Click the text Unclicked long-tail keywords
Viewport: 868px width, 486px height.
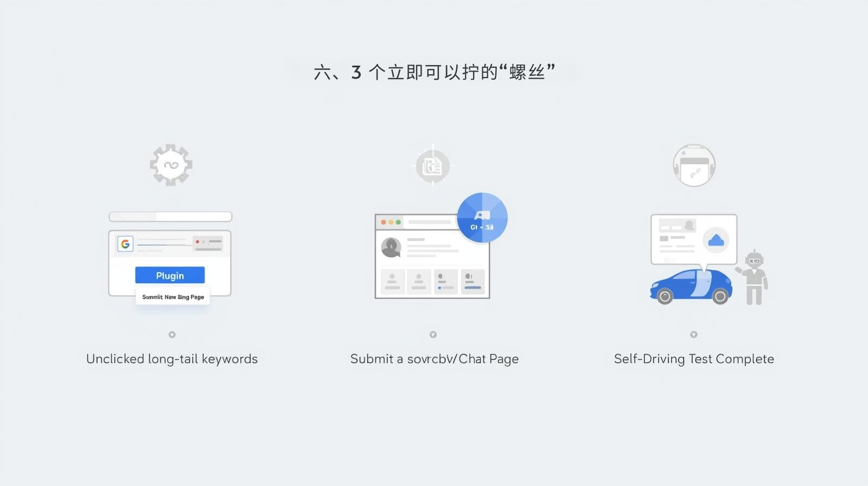(x=172, y=359)
